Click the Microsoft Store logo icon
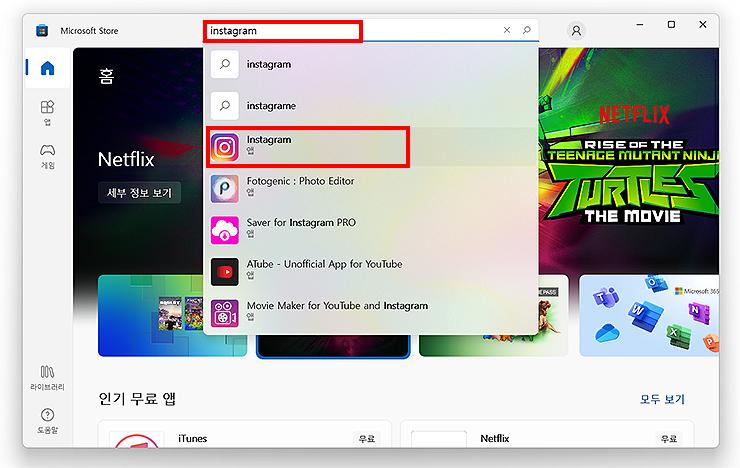This screenshot has height=468, width=740. pyautogui.click(x=42, y=31)
